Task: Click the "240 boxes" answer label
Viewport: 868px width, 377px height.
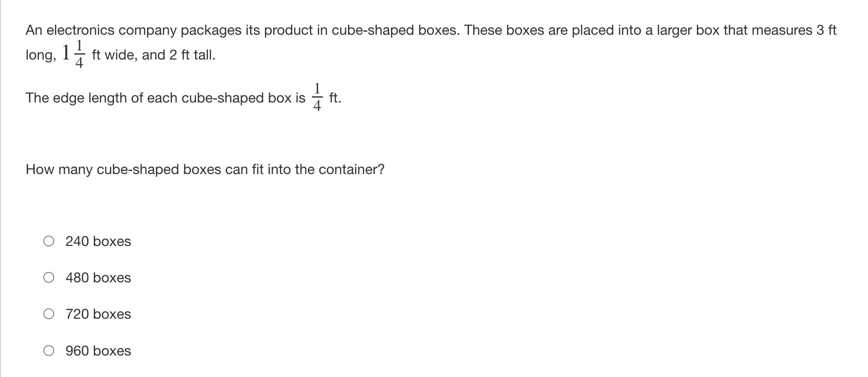Action: pos(98,241)
